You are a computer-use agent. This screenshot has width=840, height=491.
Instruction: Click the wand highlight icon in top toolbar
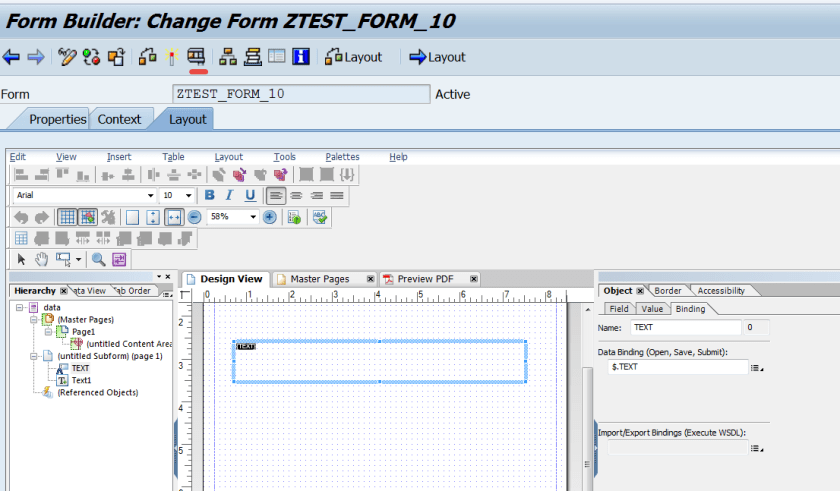click(x=171, y=57)
